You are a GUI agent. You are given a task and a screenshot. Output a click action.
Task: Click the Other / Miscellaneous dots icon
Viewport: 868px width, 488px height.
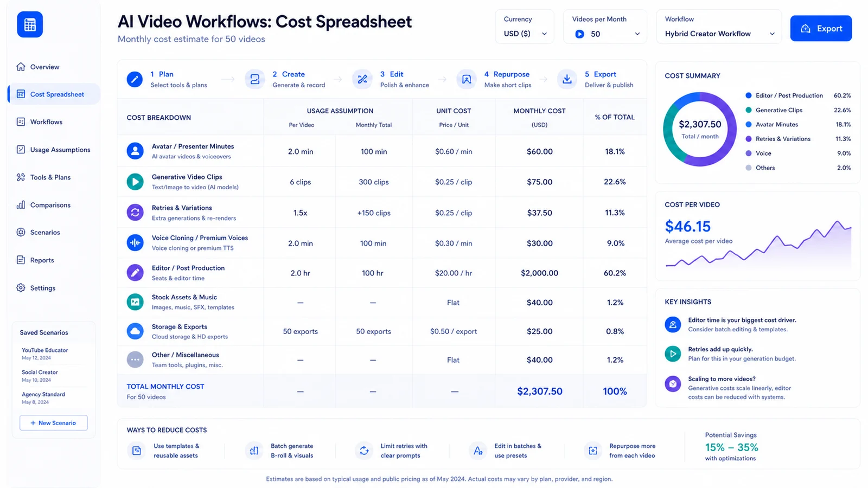point(135,359)
